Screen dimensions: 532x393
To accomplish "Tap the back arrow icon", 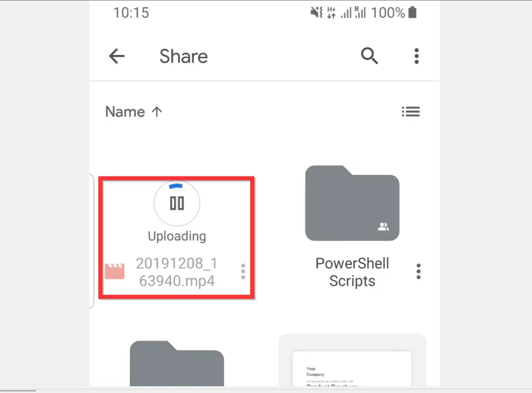I will [117, 56].
